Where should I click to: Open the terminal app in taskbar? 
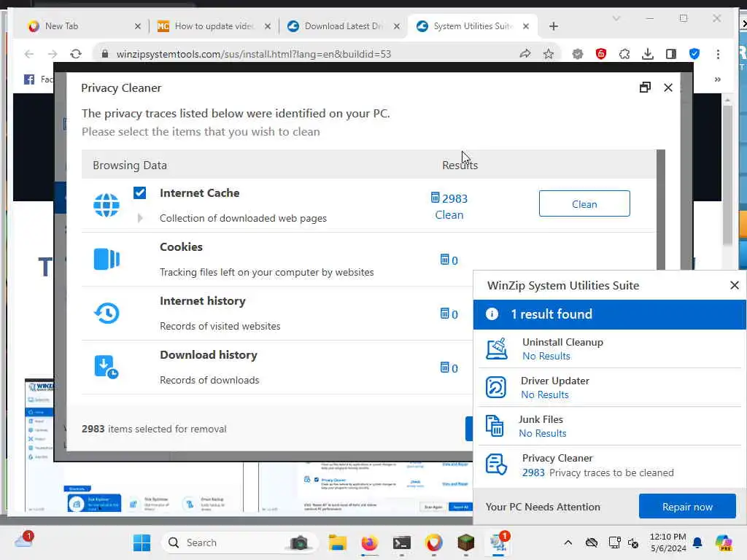point(402,542)
